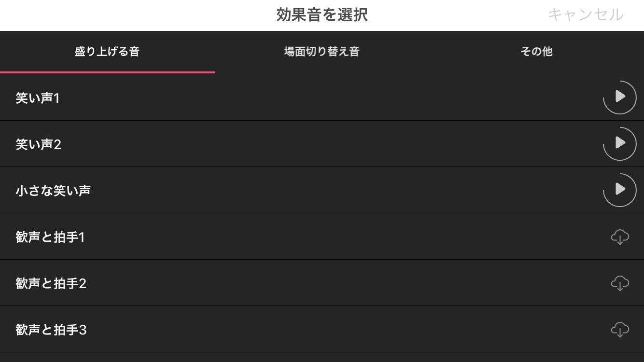Switch to the 盛り上げる音 tab

[x=107, y=52]
